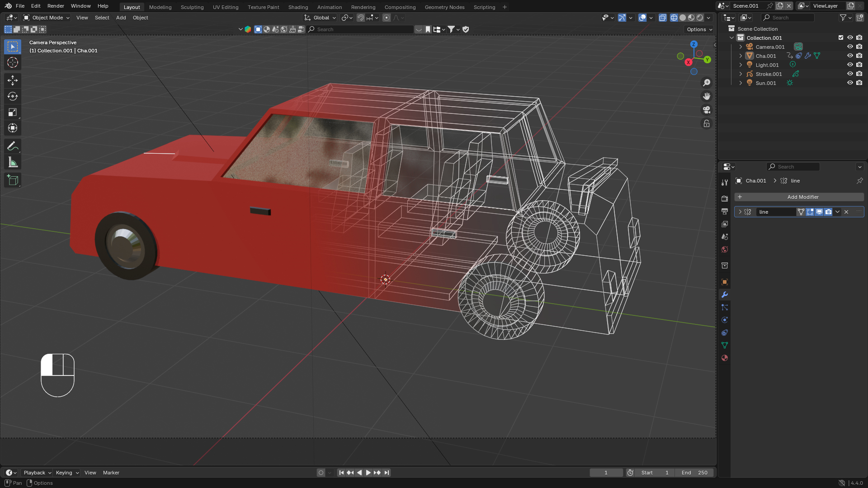Image resolution: width=868 pixels, height=488 pixels.
Task: Play the animation forward
Action: 368,473
